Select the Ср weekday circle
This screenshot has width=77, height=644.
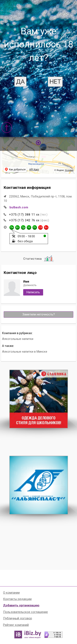(23, 227)
